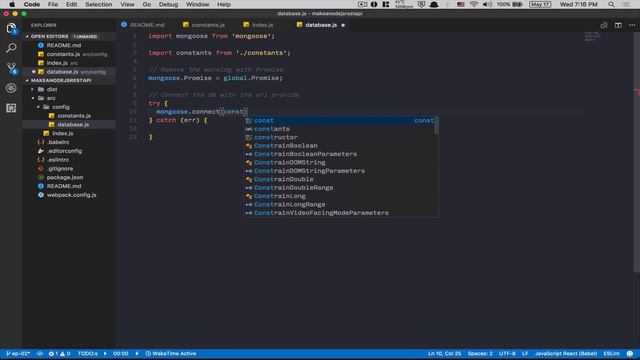This screenshot has height=360, width=640.
Task: Open the Selection menu
Action: (98, 4)
